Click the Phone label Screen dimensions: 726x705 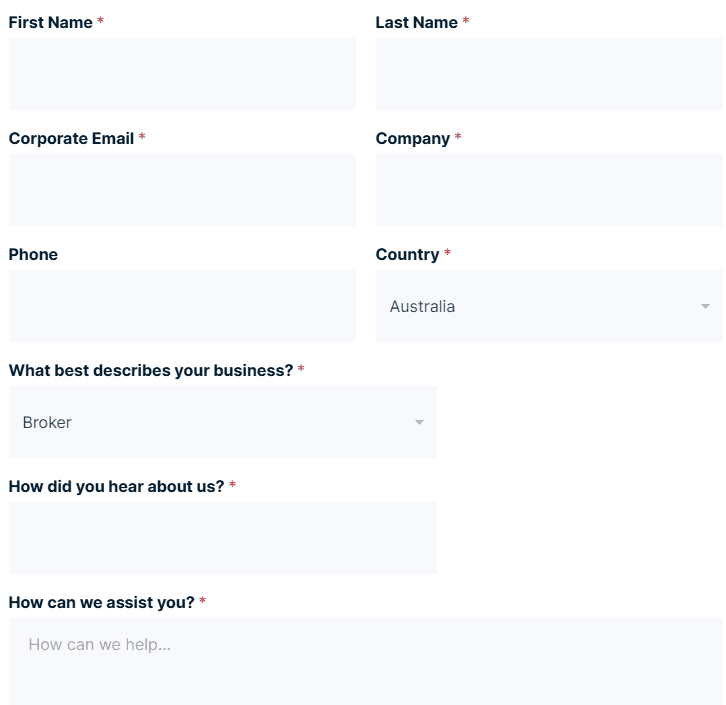[33, 254]
